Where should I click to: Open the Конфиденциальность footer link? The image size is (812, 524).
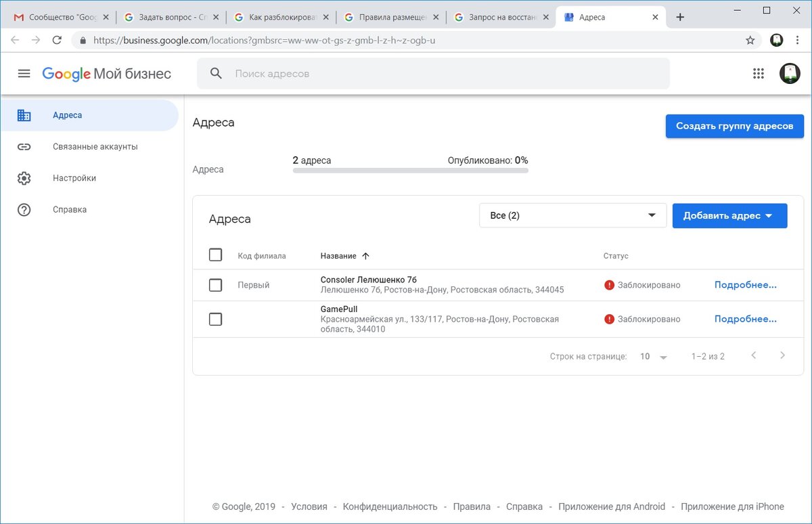coord(390,506)
